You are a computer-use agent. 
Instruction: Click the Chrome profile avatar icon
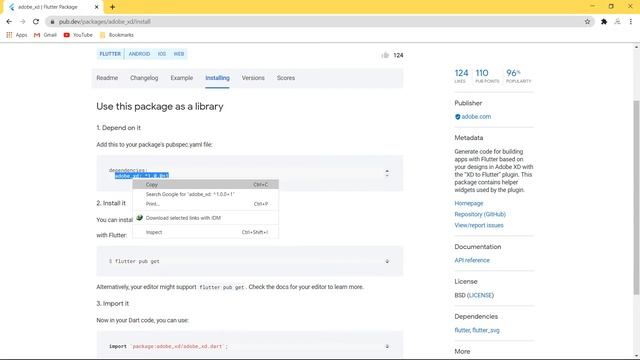coord(618,22)
